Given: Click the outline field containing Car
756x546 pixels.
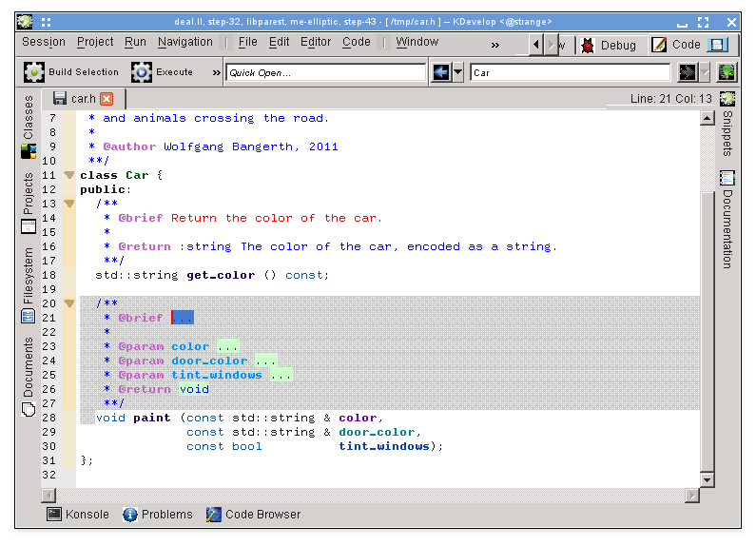Looking at the screenshot, I should (570, 73).
